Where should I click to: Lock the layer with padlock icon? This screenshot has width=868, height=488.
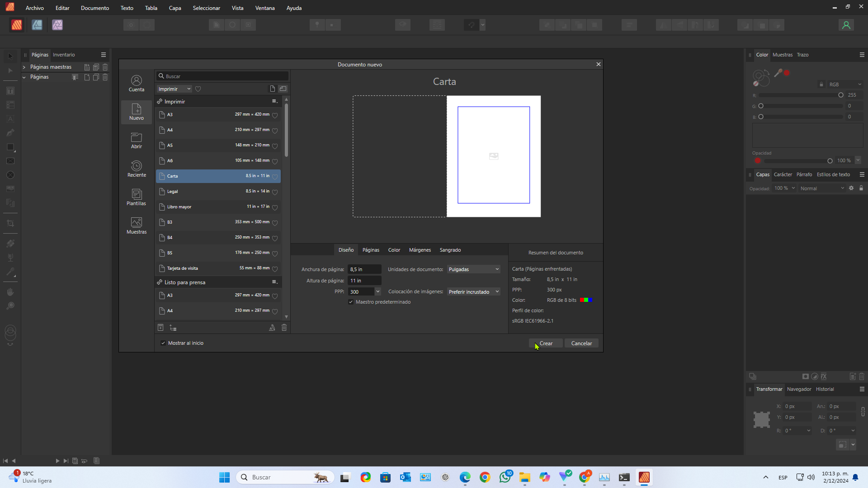(x=861, y=188)
